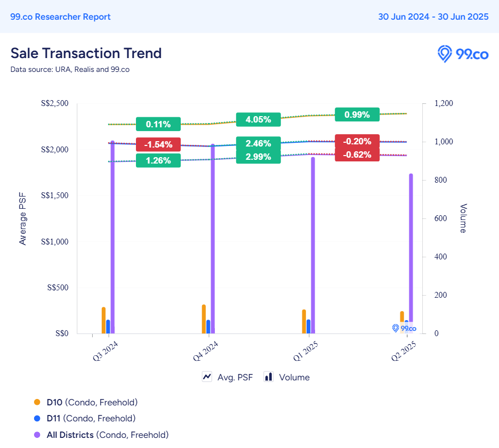
Task: Click the S$0 axis value
Action: coord(62,333)
